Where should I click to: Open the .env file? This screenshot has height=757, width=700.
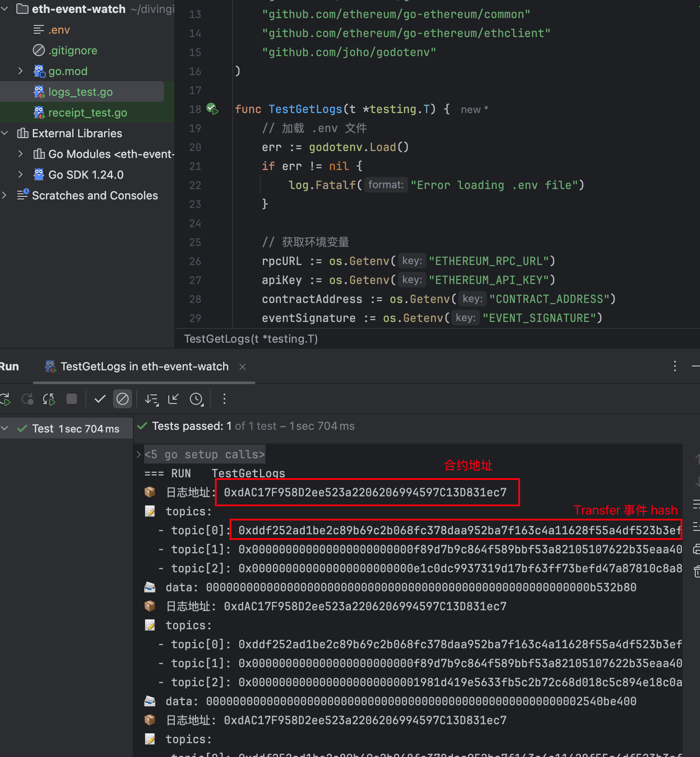[x=59, y=30]
